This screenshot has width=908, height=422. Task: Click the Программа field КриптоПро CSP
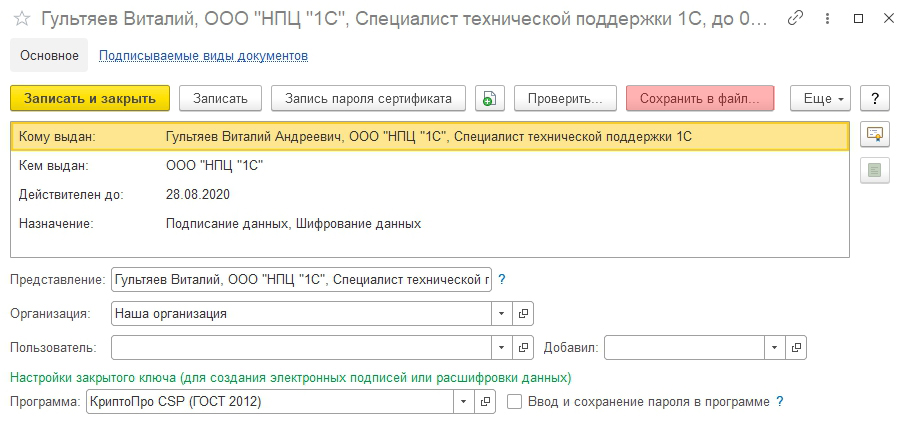point(270,401)
